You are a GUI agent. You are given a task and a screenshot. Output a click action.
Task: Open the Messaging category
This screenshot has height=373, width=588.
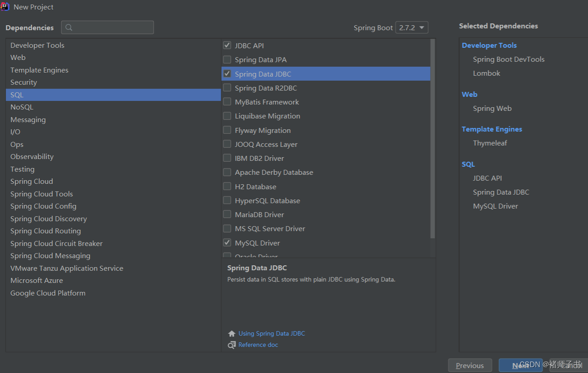tap(113, 119)
